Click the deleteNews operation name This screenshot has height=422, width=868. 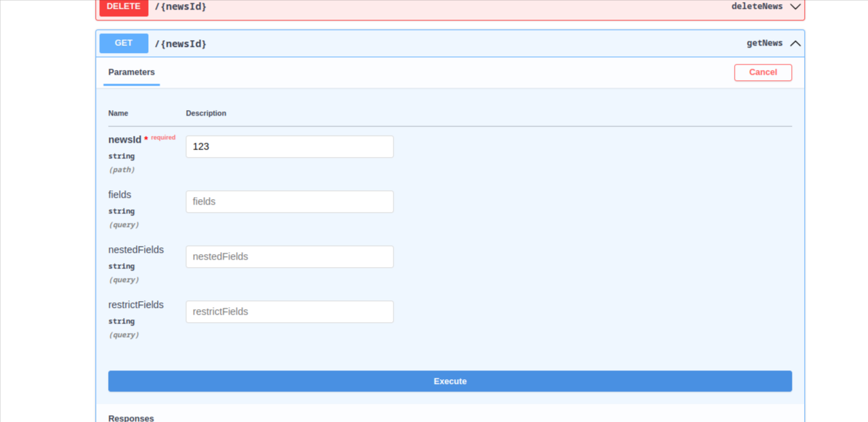point(757,6)
